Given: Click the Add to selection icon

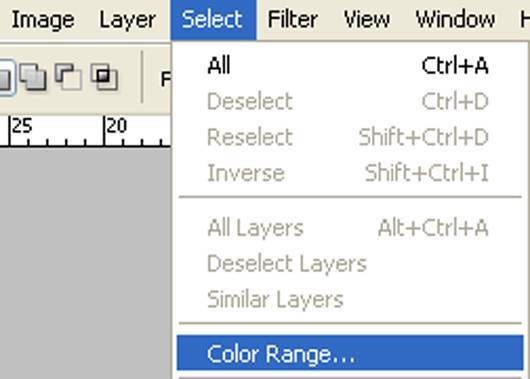Looking at the screenshot, I should tap(33, 77).
